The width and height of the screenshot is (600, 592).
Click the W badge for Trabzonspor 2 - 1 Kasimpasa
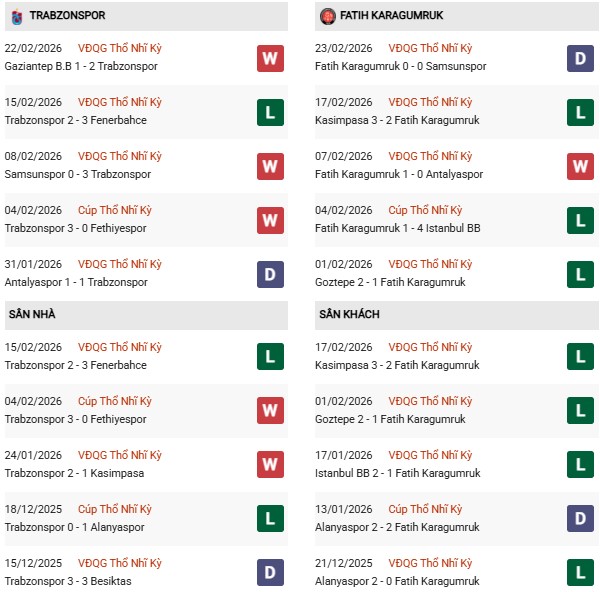pyautogui.click(x=269, y=465)
